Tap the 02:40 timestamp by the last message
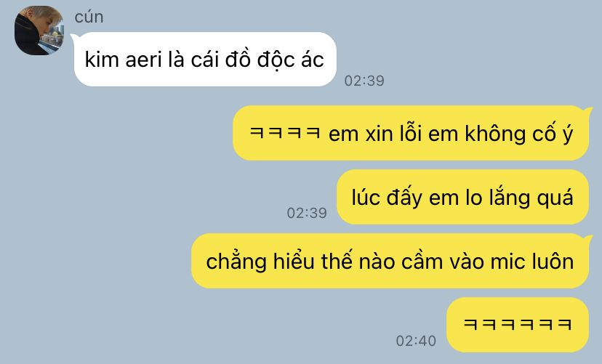 click(x=416, y=341)
